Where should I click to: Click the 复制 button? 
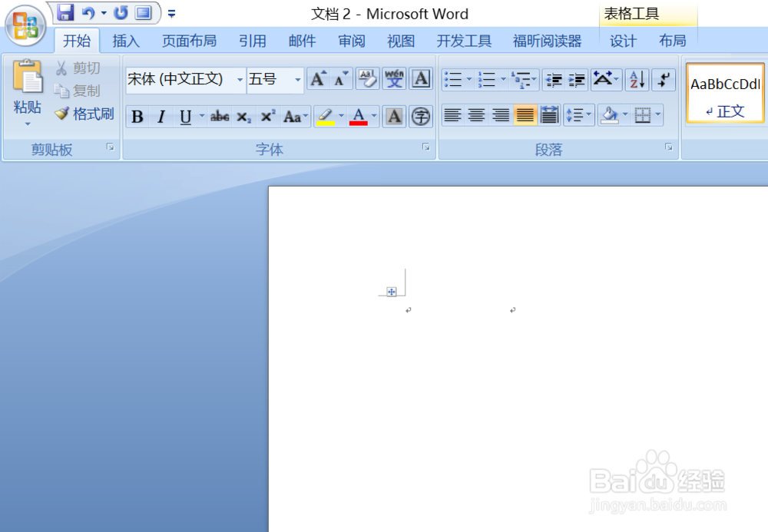click(78, 91)
